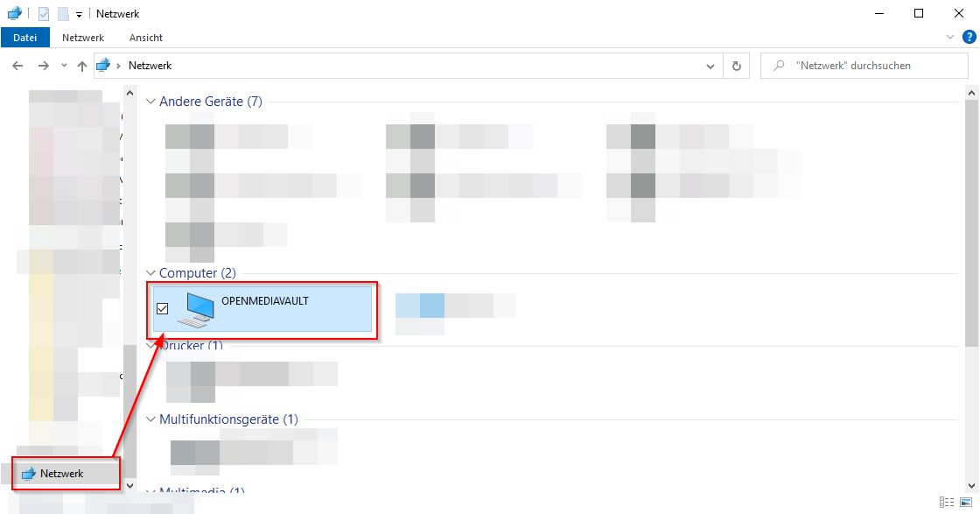The width and height of the screenshot is (980, 514).
Task: Refresh the Netzwerk address bar
Action: pos(737,66)
